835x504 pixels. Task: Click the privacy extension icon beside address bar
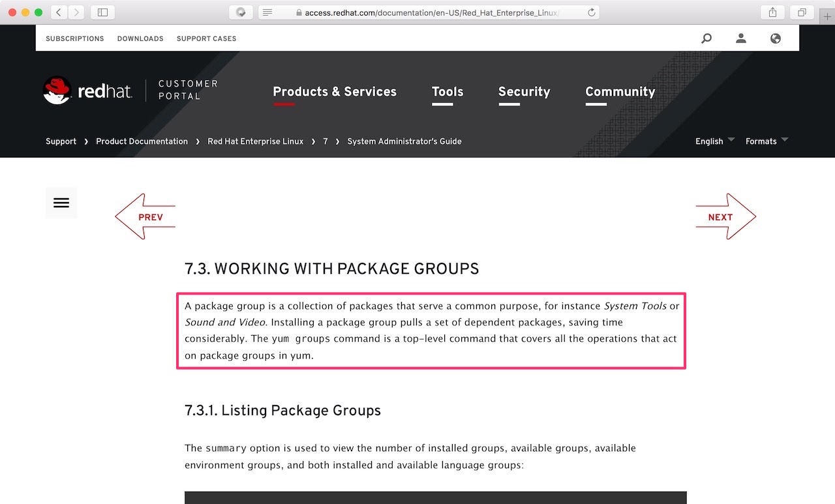tap(241, 12)
